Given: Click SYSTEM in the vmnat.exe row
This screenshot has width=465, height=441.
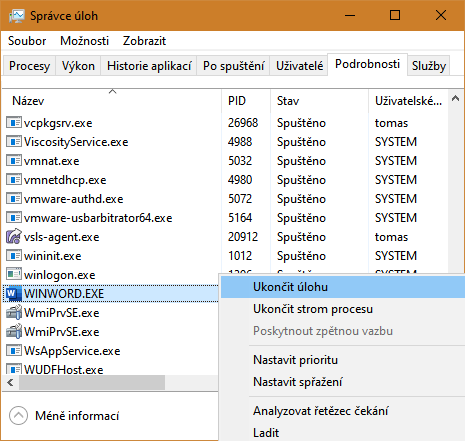Looking at the screenshot, I should tap(396, 161).
